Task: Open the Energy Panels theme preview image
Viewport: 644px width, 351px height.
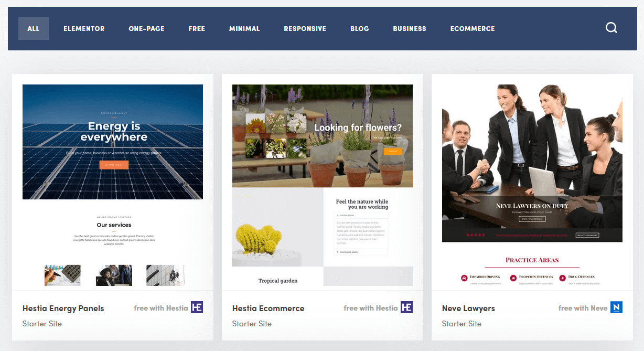Action: pos(113,185)
